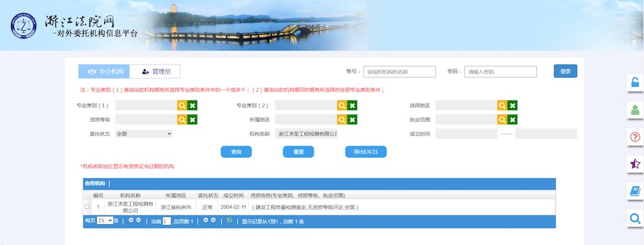Click the 所属地区 column header
The image size is (644, 245).
point(176,195)
